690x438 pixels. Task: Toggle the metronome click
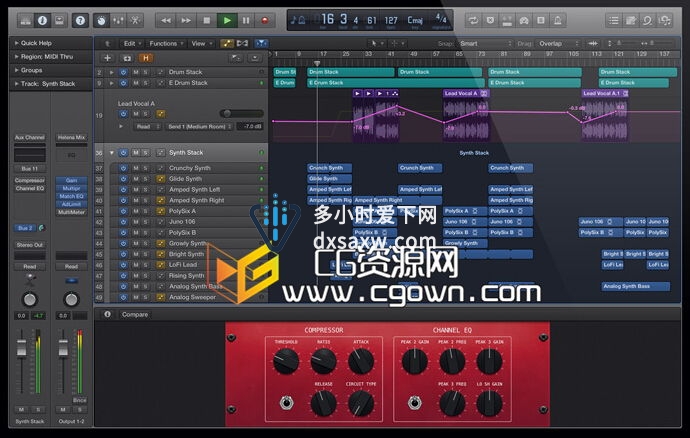pos(558,20)
